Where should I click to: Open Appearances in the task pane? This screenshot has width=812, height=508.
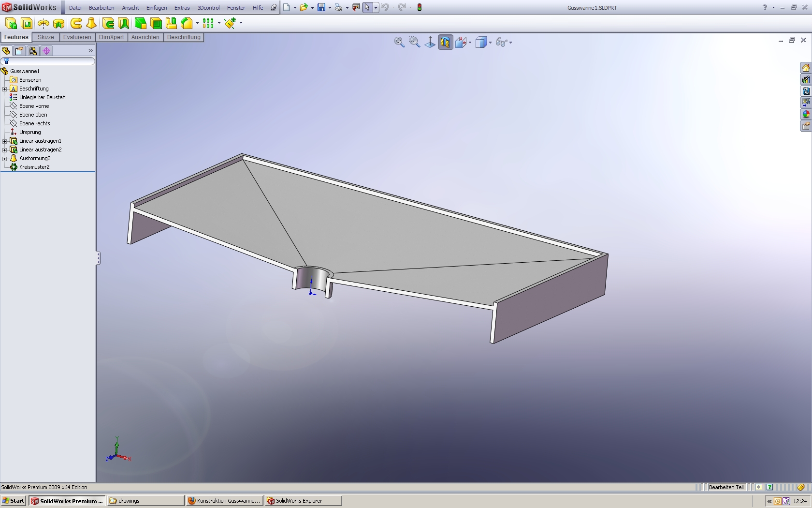806,115
